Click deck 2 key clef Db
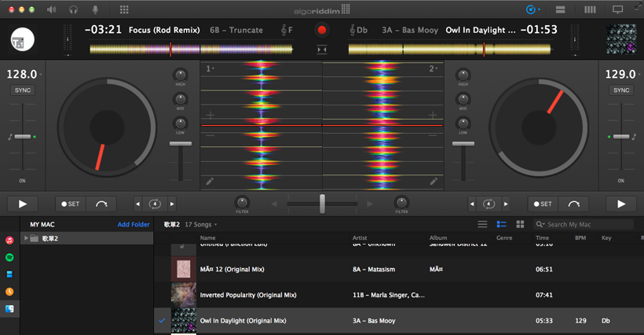644x335 pixels. click(x=359, y=30)
